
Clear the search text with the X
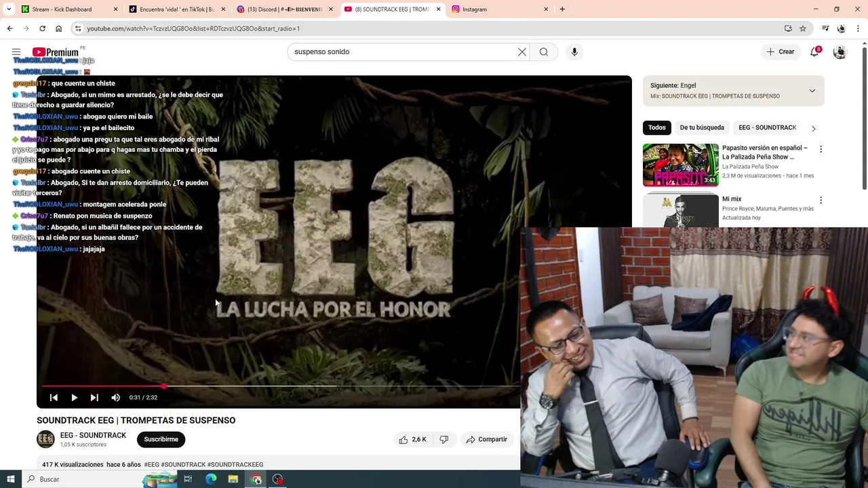pyautogui.click(x=522, y=52)
